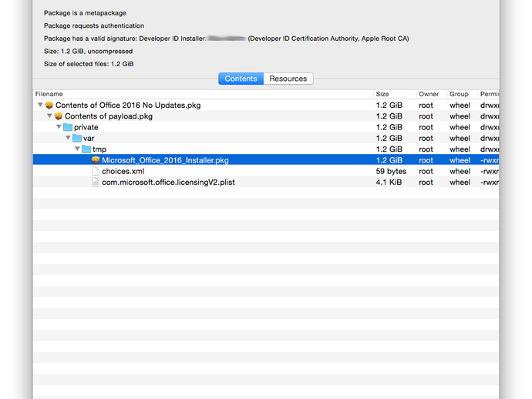Collapse the tmp folder disclosure triangle
532x399 pixels.
[x=77, y=149]
